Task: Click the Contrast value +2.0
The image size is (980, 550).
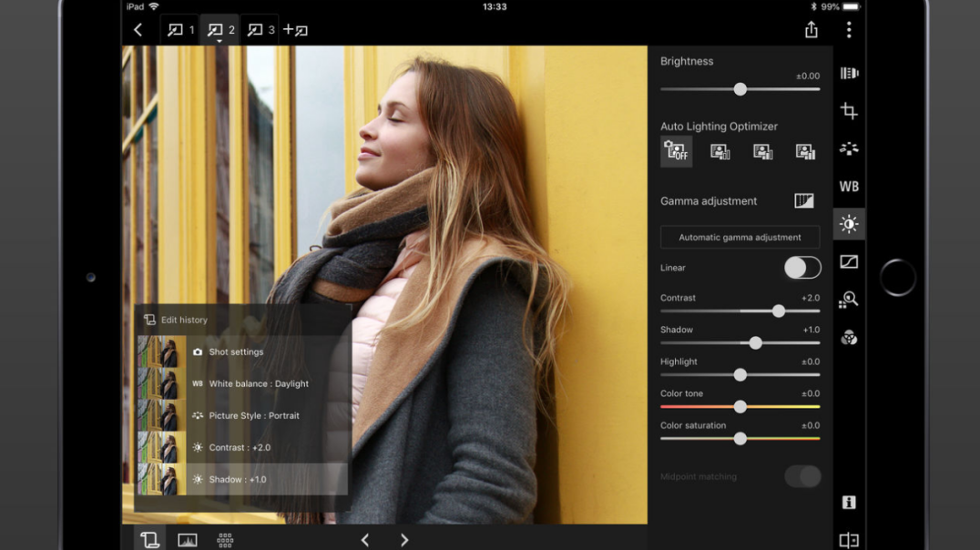Action: tap(811, 298)
